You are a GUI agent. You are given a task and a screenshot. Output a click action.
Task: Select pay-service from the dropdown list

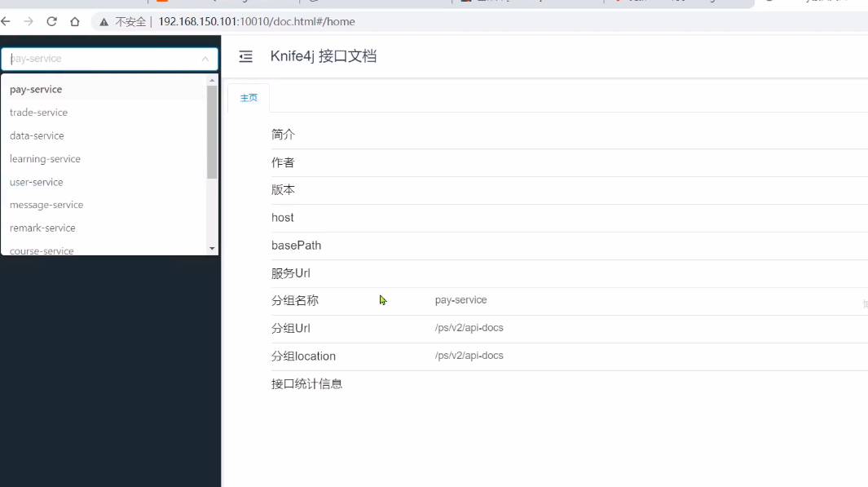pyautogui.click(x=104, y=89)
